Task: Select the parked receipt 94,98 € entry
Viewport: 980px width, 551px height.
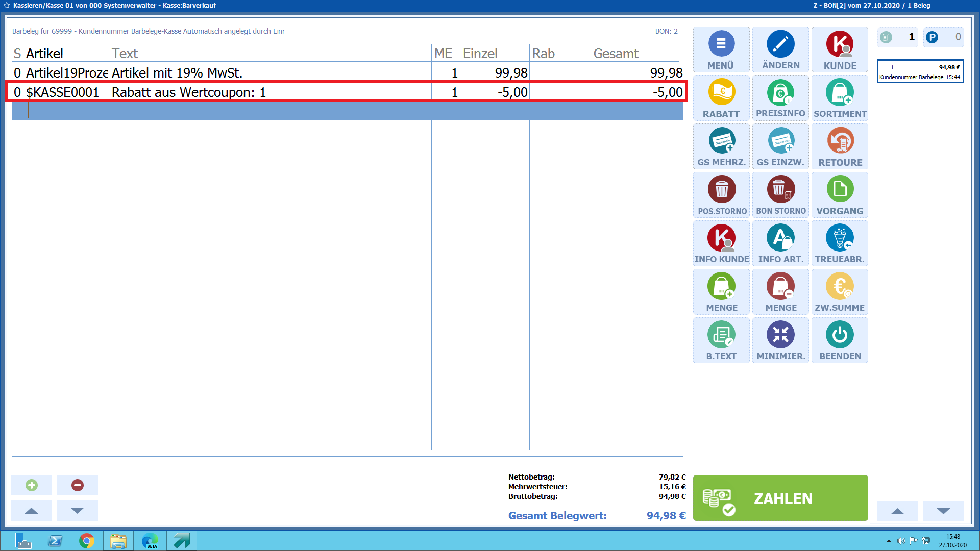Action: coord(920,71)
